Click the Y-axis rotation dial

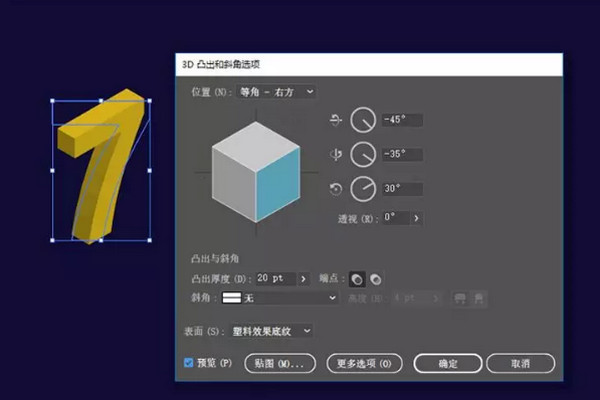tap(364, 155)
